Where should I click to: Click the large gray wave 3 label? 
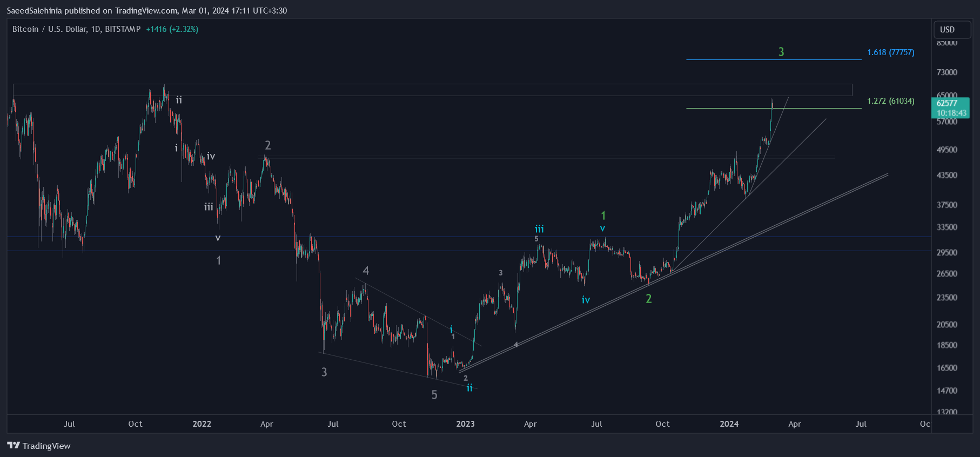pos(324,372)
